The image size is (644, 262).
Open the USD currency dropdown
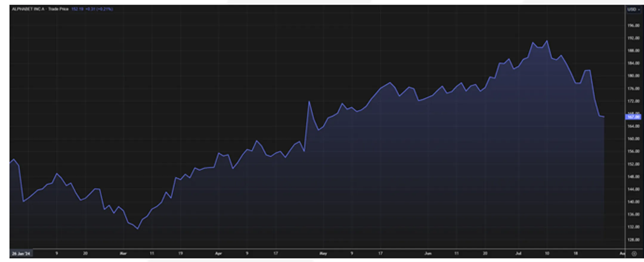pyautogui.click(x=634, y=10)
